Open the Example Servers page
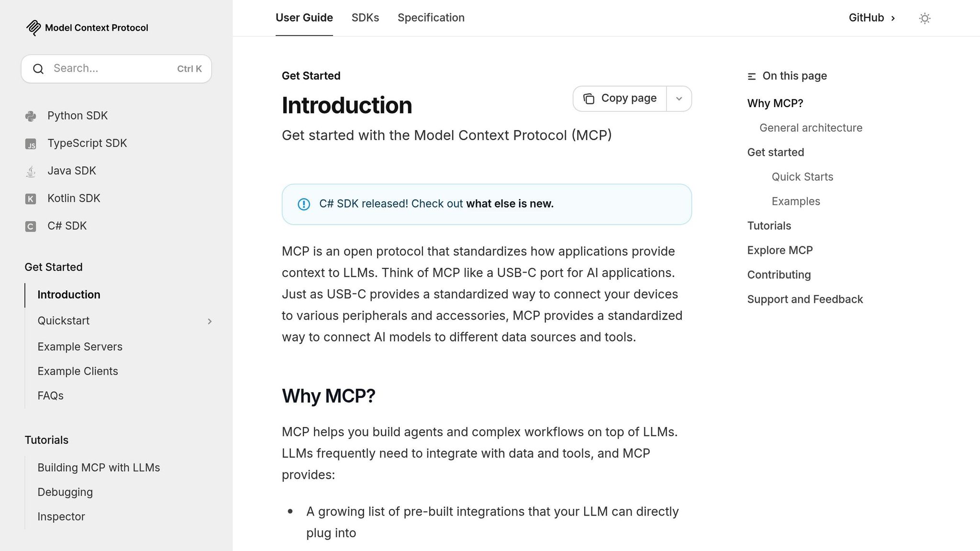This screenshot has height=551, width=980. 80,346
